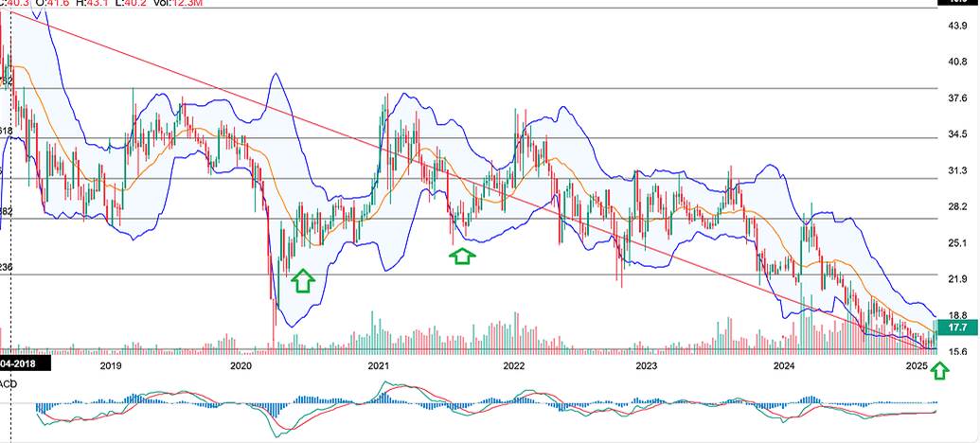This screenshot has width=980, height=443.
Task: Click the 21.9 price axis label
Action: pyautogui.click(x=958, y=278)
